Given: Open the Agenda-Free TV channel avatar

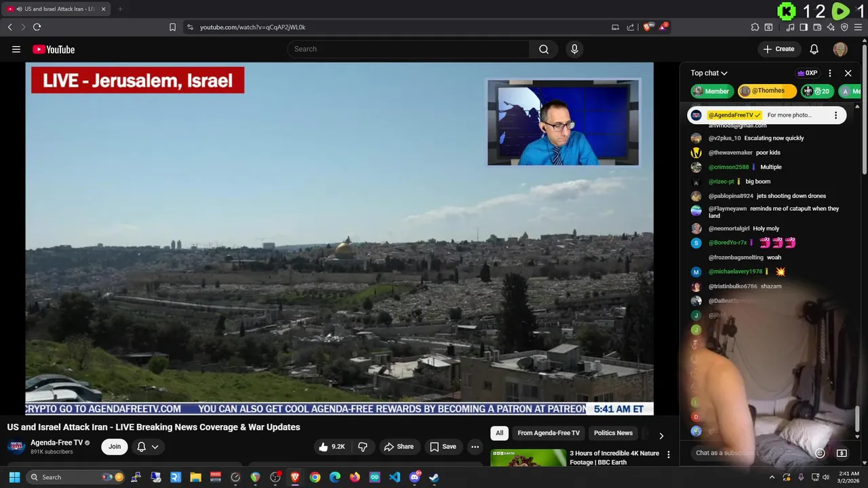Looking at the screenshot, I should [16, 447].
